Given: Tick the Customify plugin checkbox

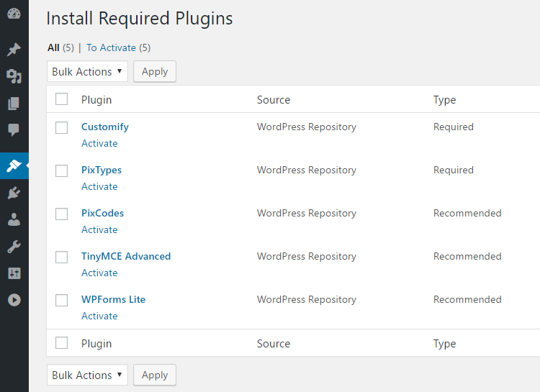Looking at the screenshot, I should (x=62, y=128).
